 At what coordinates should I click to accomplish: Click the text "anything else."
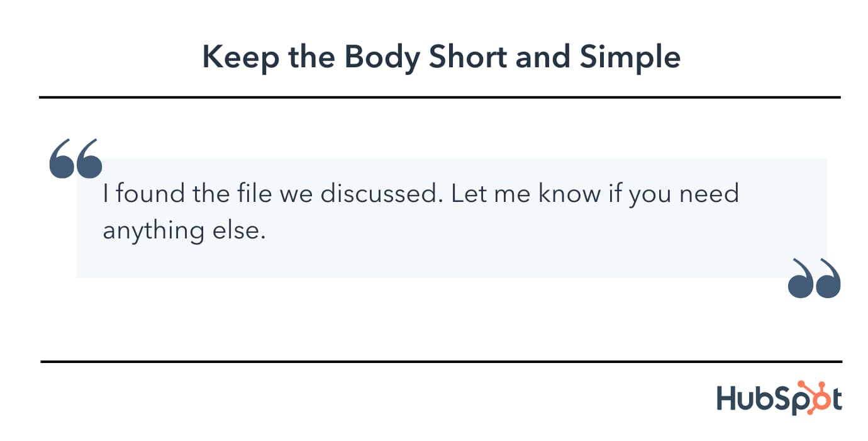point(182,231)
